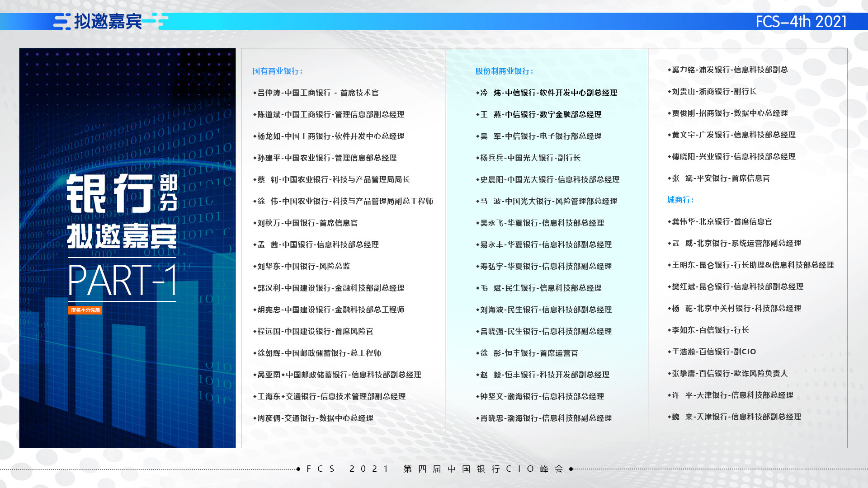Click the FCS-4th 2021 label

tap(801, 22)
